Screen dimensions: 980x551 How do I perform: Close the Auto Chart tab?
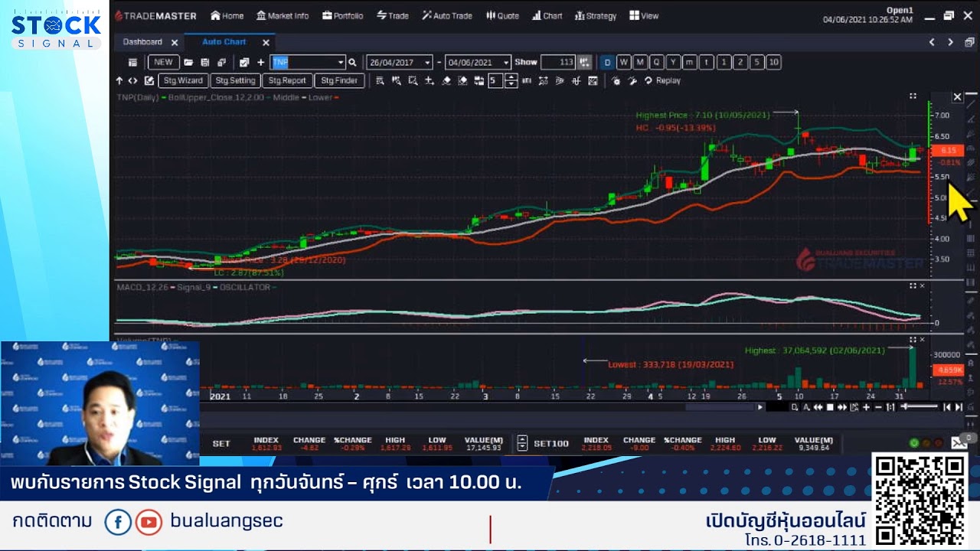point(266,43)
